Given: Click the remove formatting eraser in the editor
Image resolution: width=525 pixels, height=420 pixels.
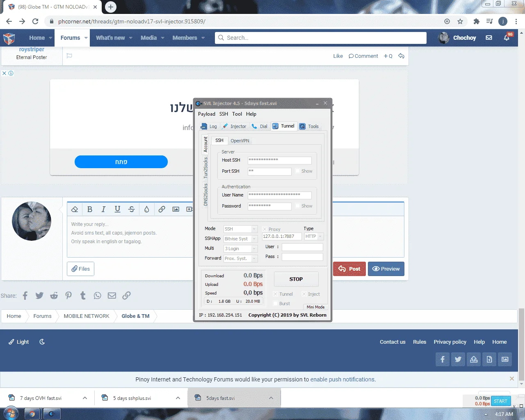Looking at the screenshot, I should point(75,209).
